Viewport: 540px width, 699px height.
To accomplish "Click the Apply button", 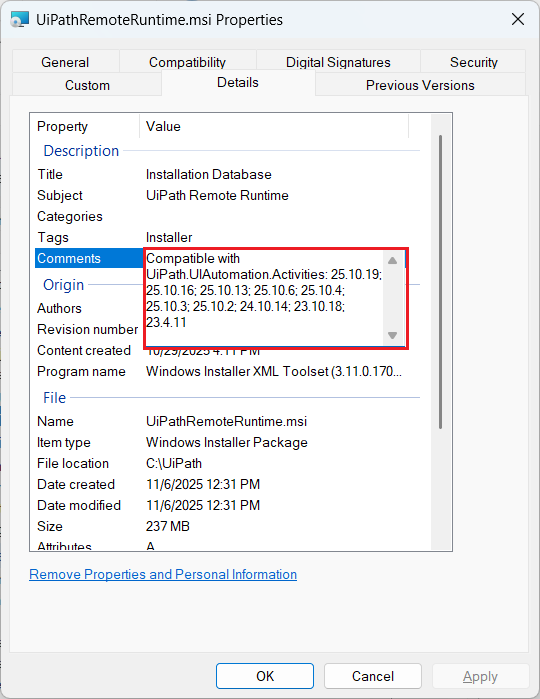I will pos(480,676).
